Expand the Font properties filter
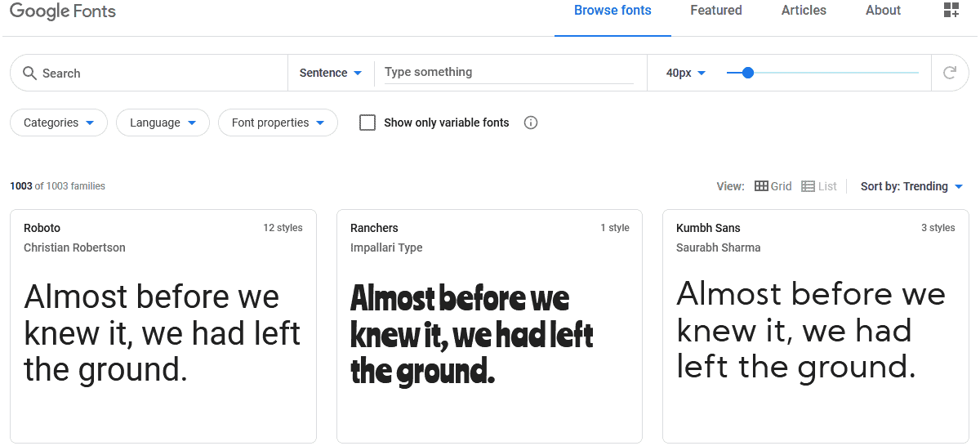980x446 pixels. tap(278, 123)
